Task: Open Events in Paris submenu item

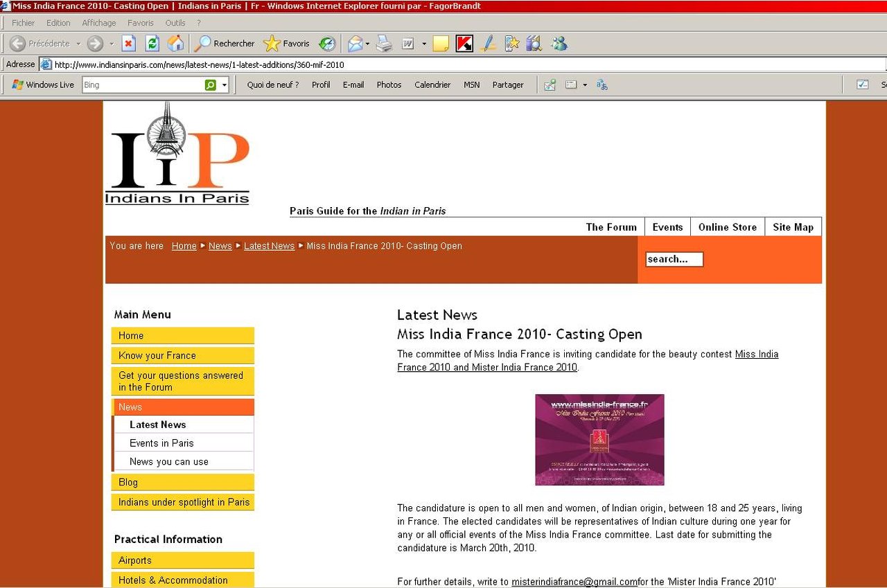Action: [184, 443]
